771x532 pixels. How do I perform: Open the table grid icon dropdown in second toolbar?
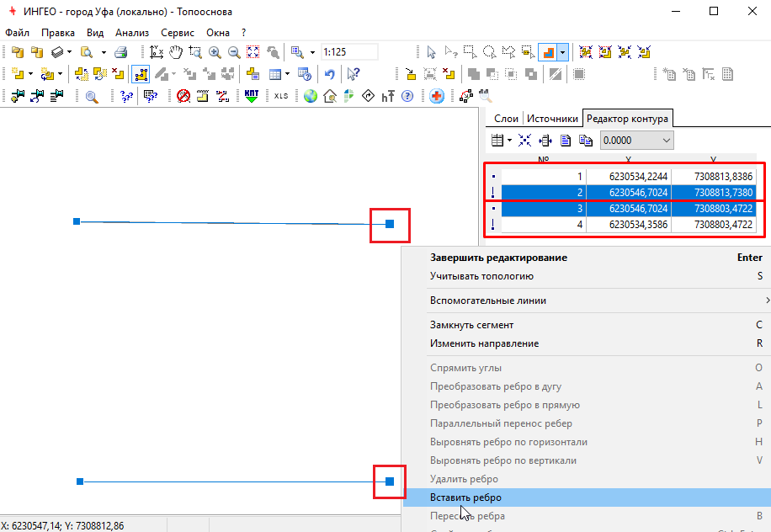[287, 74]
